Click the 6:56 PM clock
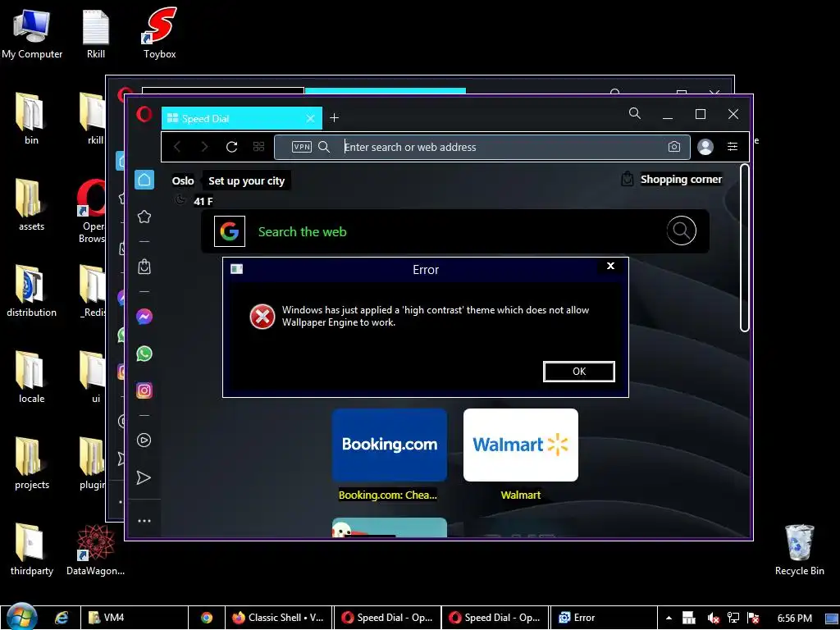The image size is (840, 630). coord(794,619)
